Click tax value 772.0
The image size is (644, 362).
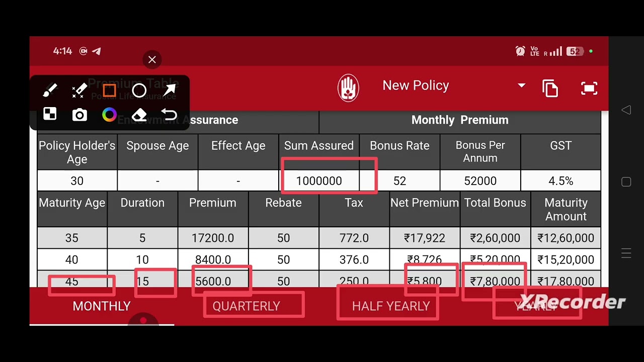coord(354,238)
